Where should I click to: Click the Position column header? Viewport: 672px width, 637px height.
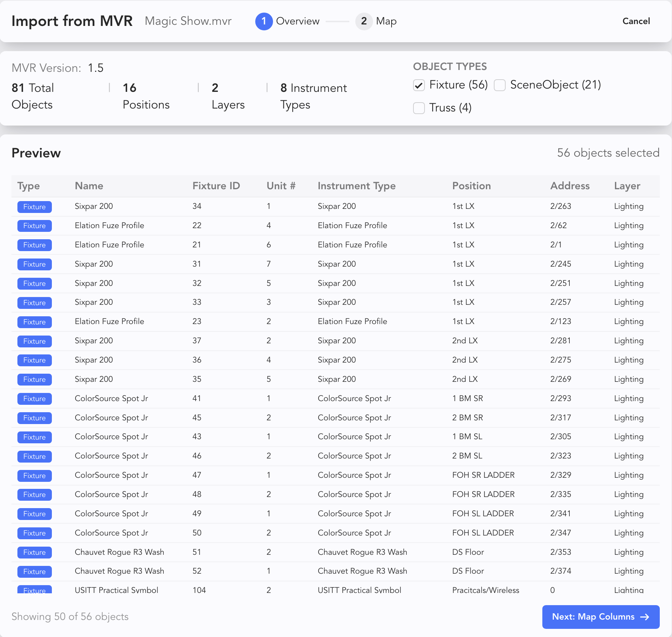pos(471,186)
